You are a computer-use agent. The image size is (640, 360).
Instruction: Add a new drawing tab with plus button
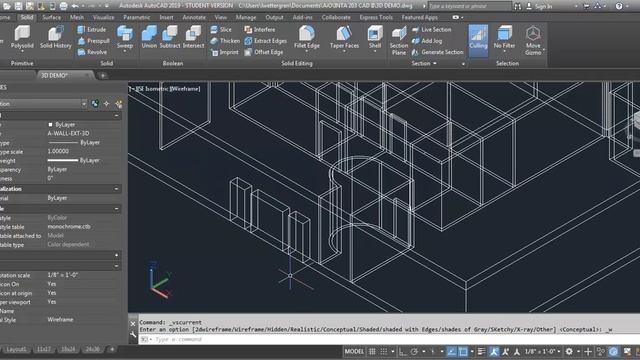[x=103, y=76]
